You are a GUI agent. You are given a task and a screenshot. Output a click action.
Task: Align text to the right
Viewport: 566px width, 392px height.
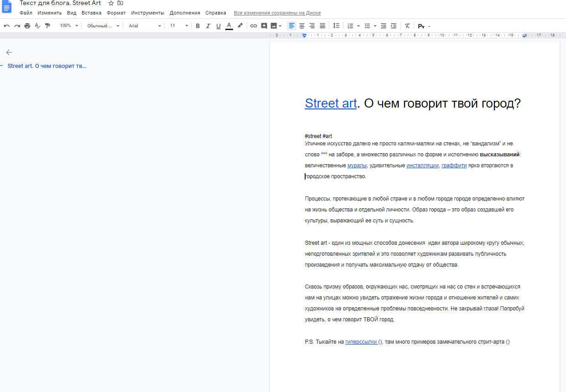pos(312,26)
